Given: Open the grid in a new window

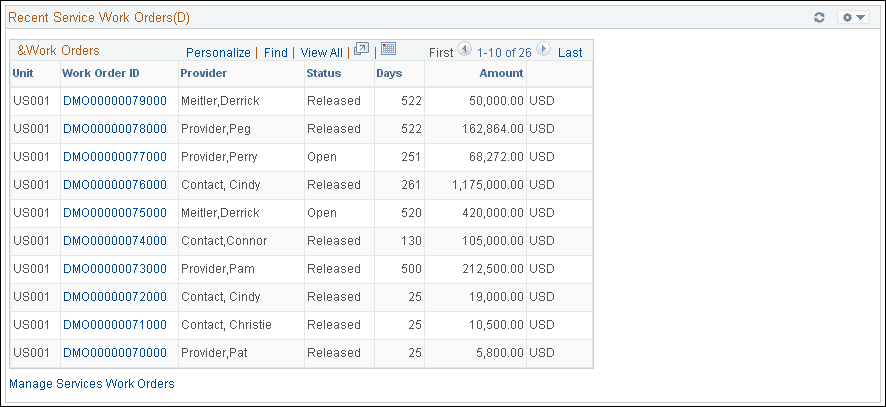Looking at the screenshot, I should pyautogui.click(x=361, y=49).
